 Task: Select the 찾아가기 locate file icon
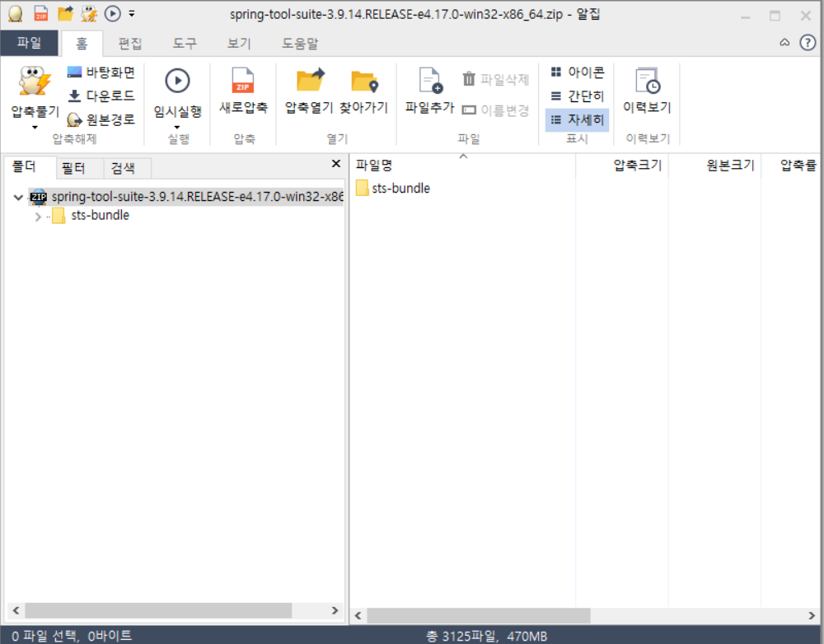pyautogui.click(x=363, y=91)
